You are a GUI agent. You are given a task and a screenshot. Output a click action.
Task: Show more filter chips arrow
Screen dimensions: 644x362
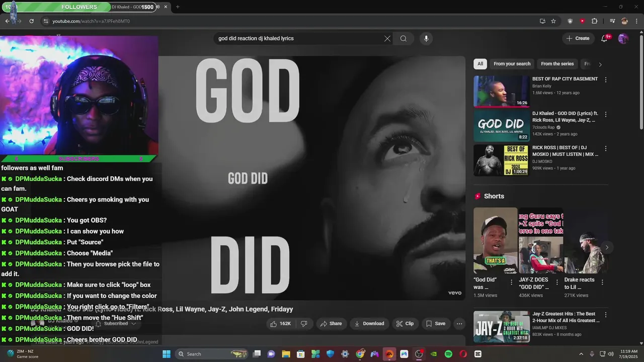click(x=600, y=64)
